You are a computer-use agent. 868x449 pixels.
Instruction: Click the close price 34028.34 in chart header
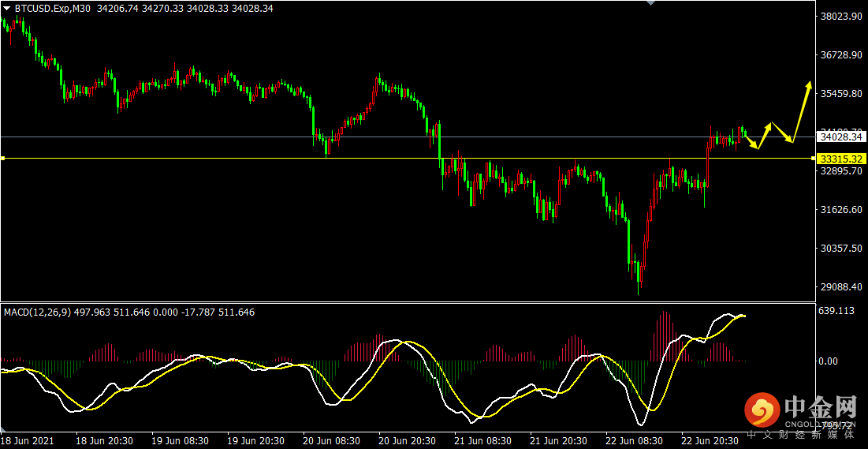[x=251, y=9]
